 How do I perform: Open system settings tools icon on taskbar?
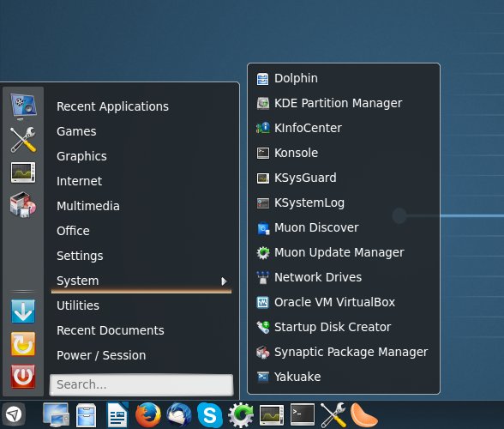coord(333,415)
